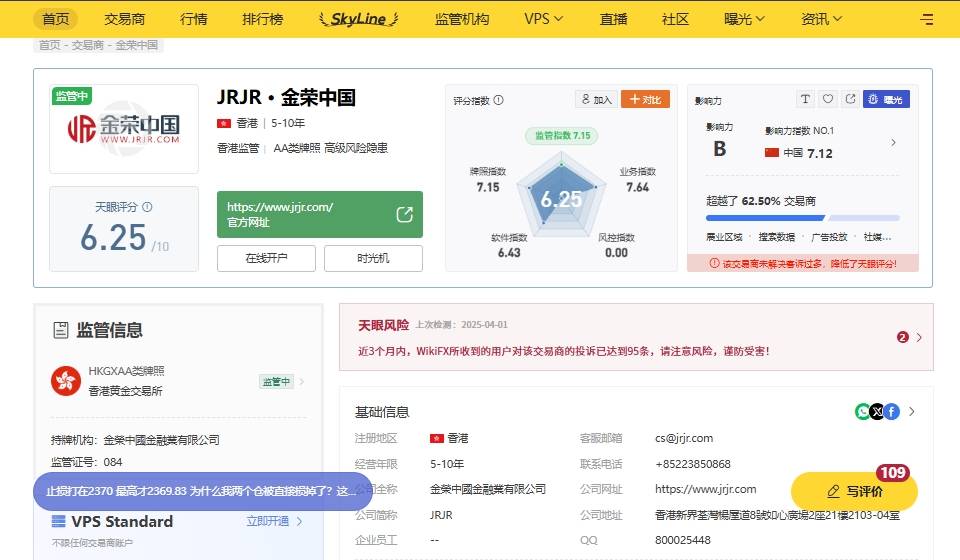Open the WhatsApp social icon

pos(863,412)
